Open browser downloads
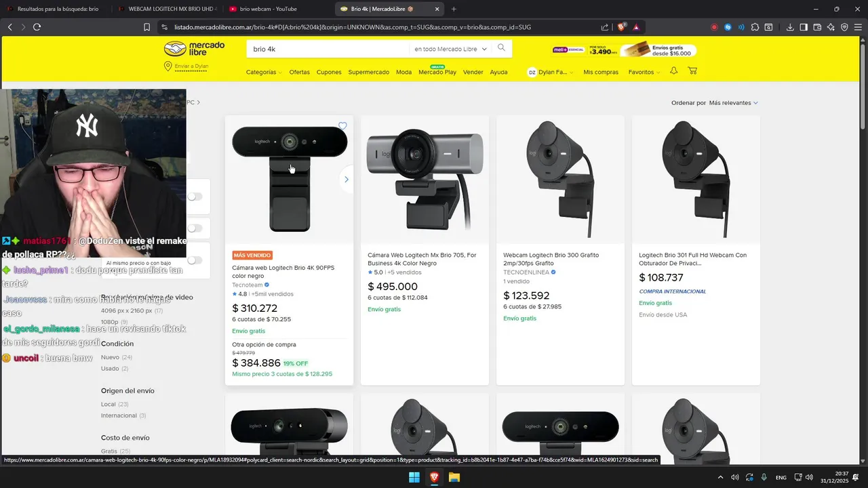The height and width of the screenshot is (488, 868). coord(790,27)
